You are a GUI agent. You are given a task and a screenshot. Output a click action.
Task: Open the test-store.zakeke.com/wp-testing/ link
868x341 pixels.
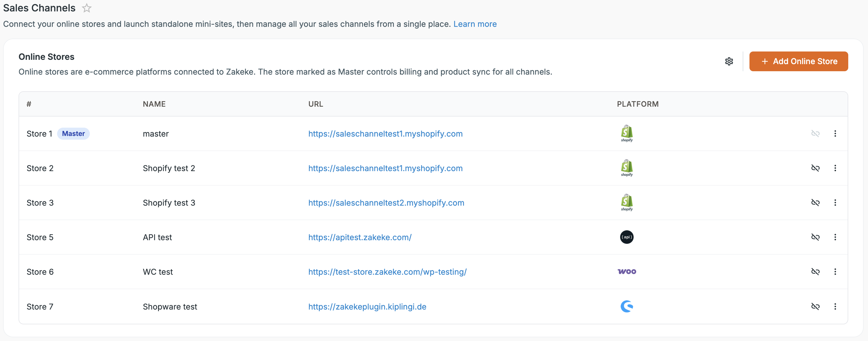[387, 272]
